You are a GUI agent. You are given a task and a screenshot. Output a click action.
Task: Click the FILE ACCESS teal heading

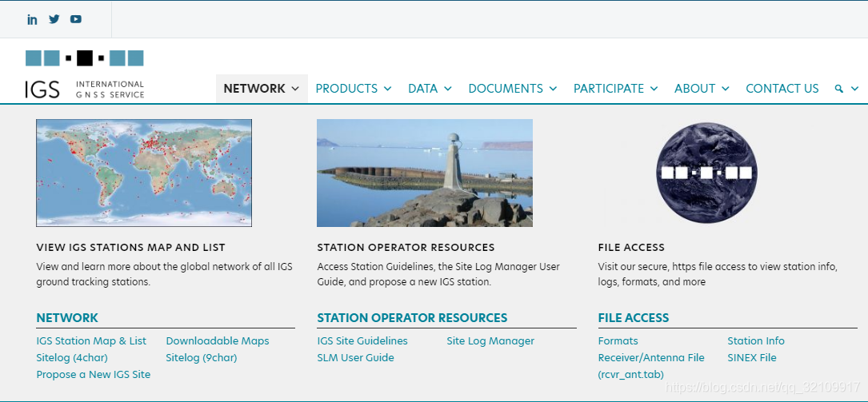click(x=634, y=318)
